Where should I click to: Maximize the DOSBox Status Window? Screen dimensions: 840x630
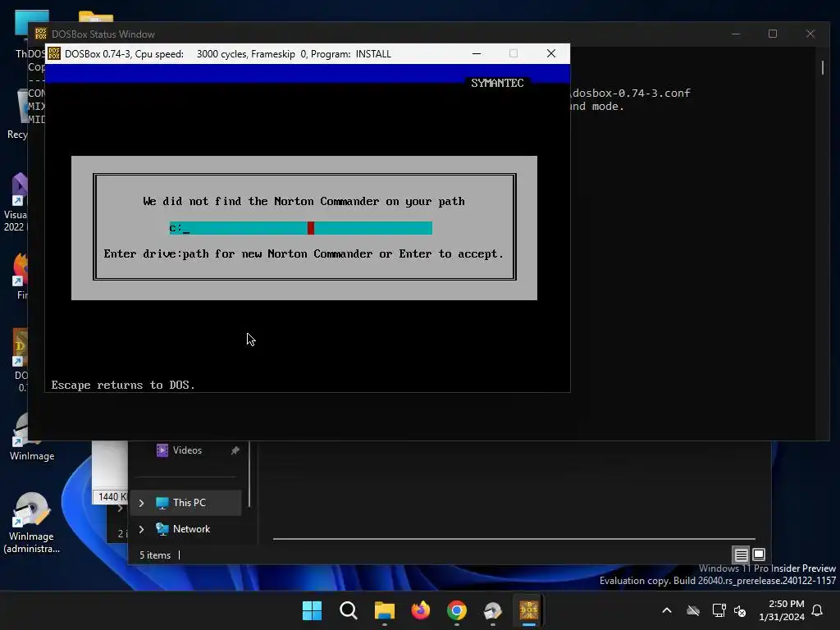click(x=773, y=34)
